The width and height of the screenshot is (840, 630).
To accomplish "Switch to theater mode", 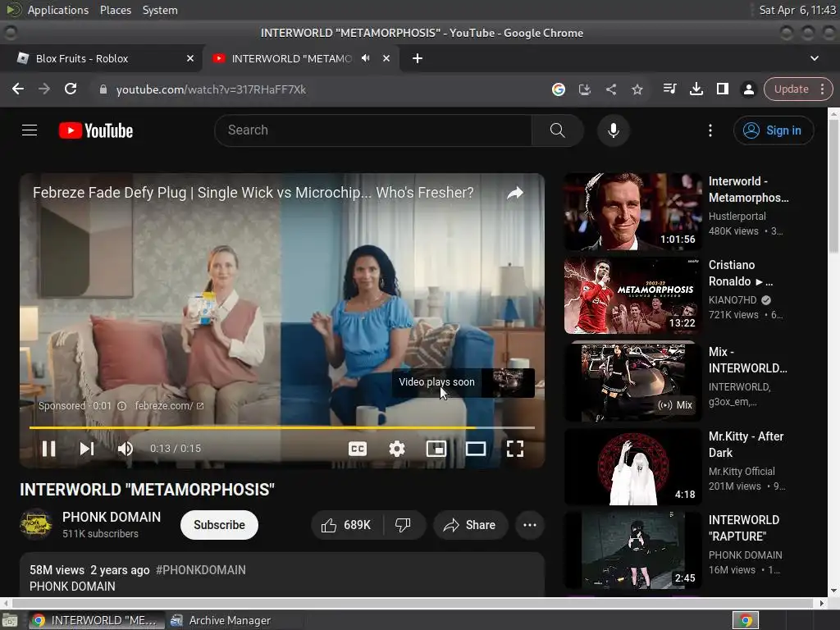I will [x=476, y=449].
